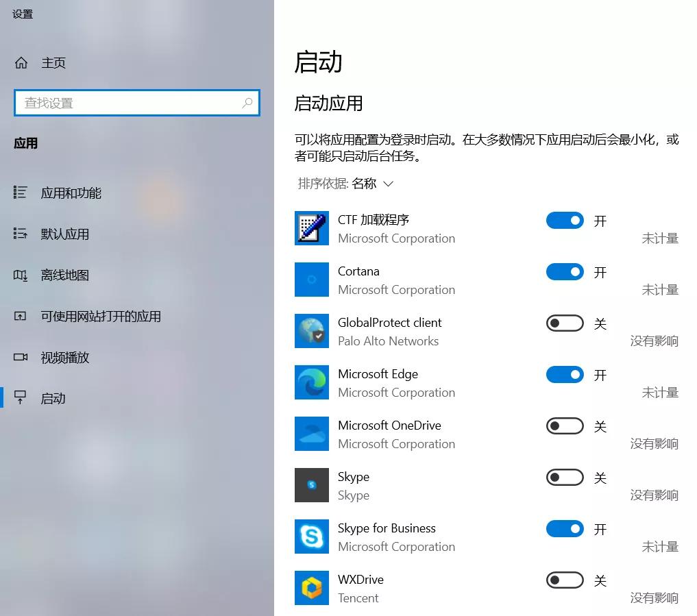This screenshot has width=697, height=616.
Task: Click the 查找设置 search box
Action: (x=136, y=103)
